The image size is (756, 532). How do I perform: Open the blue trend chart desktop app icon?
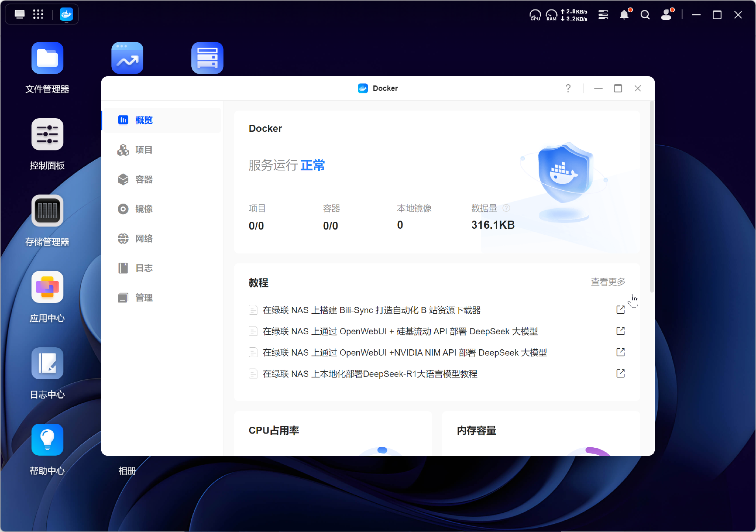pyautogui.click(x=127, y=58)
